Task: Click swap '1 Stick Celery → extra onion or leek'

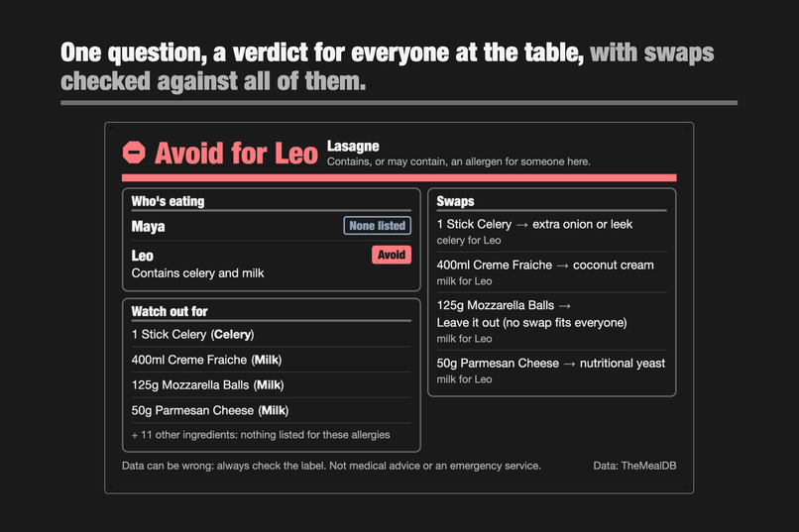Action: (534, 224)
